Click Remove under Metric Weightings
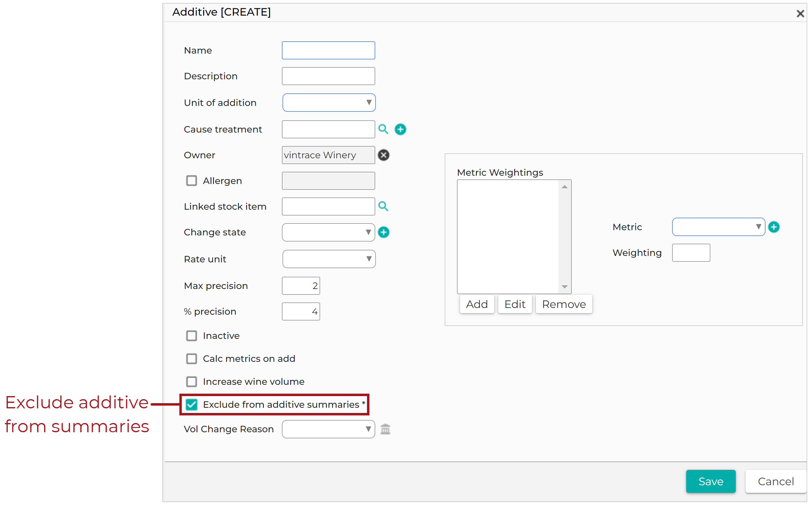Image resolution: width=812 pixels, height=506 pixels. (564, 304)
